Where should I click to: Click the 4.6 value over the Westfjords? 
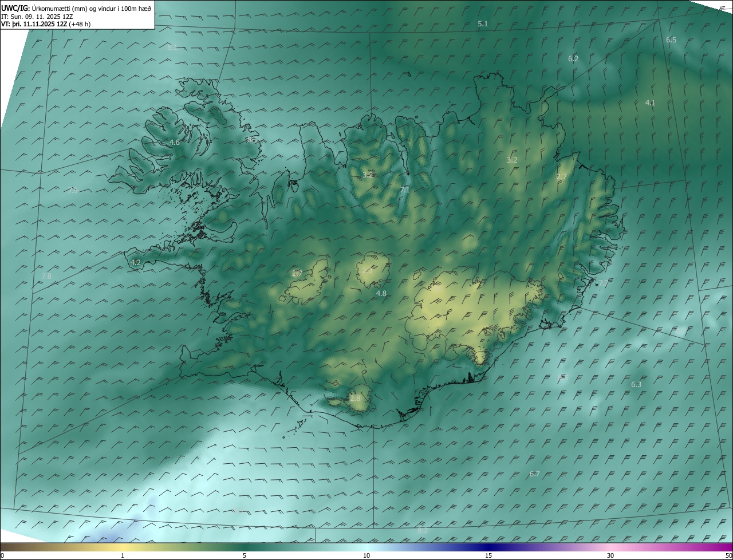tap(174, 142)
